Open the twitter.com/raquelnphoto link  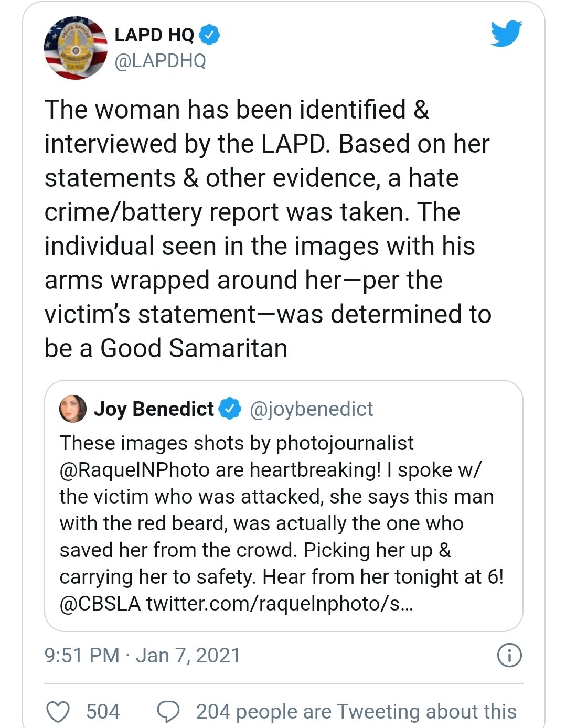280,603
